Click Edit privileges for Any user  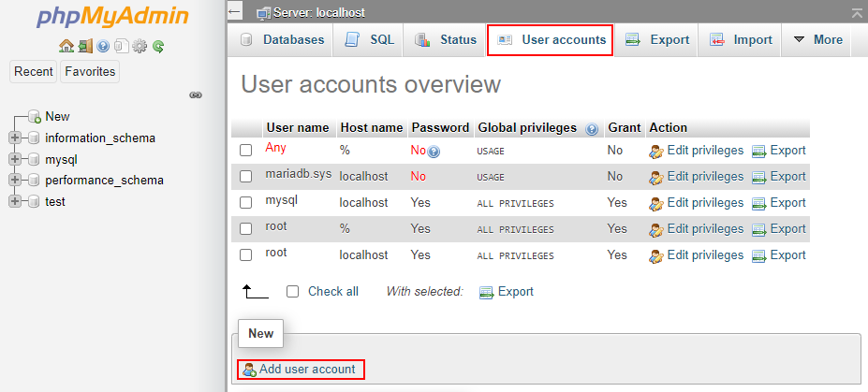tap(696, 151)
